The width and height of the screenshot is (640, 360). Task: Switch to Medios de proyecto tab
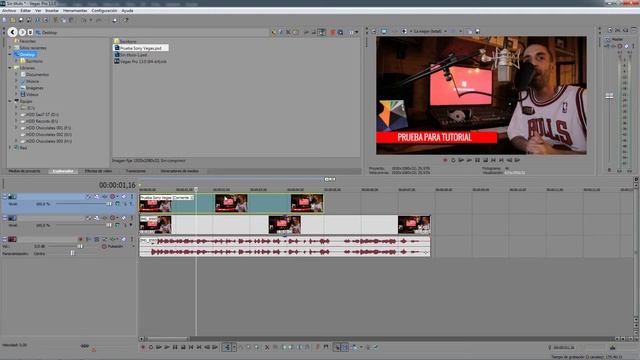24,171
